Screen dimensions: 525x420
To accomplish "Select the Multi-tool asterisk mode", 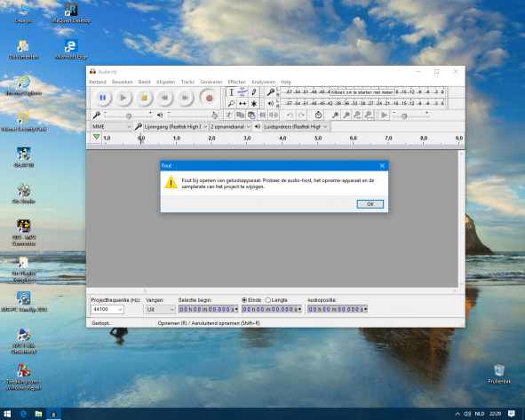I will pos(254,103).
